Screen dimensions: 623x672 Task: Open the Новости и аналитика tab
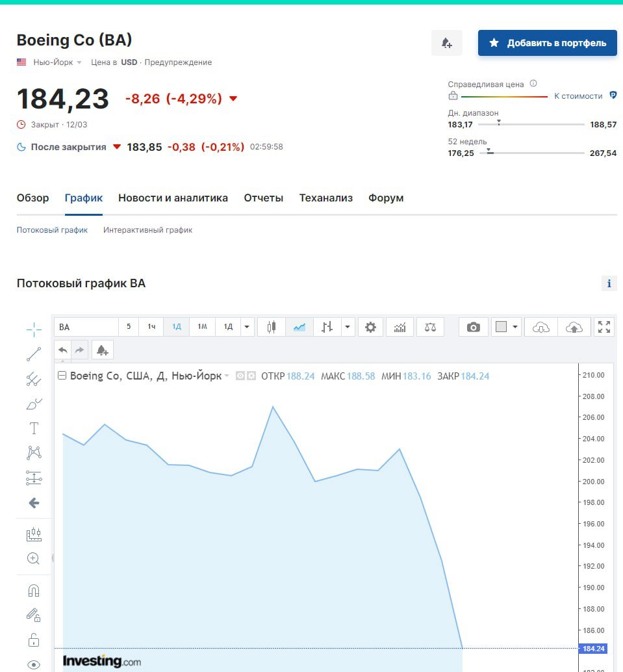pos(173,198)
